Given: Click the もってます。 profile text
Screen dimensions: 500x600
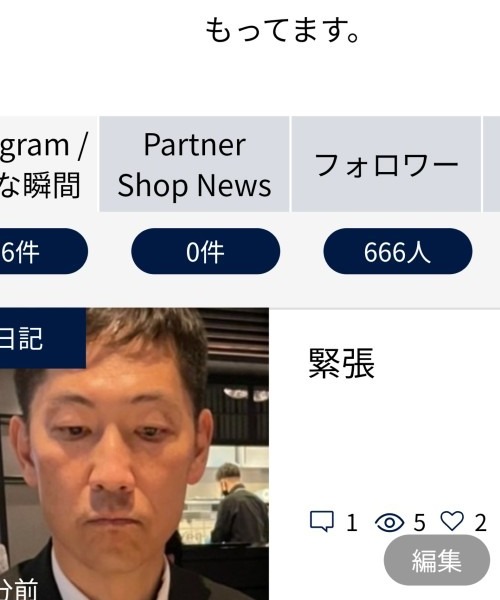Looking at the screenshot, I should tap(282, 30).
